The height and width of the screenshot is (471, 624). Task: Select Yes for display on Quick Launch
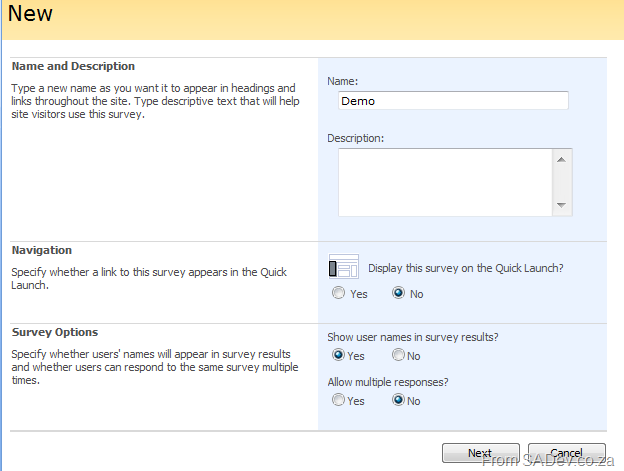[x=338, y=294]
